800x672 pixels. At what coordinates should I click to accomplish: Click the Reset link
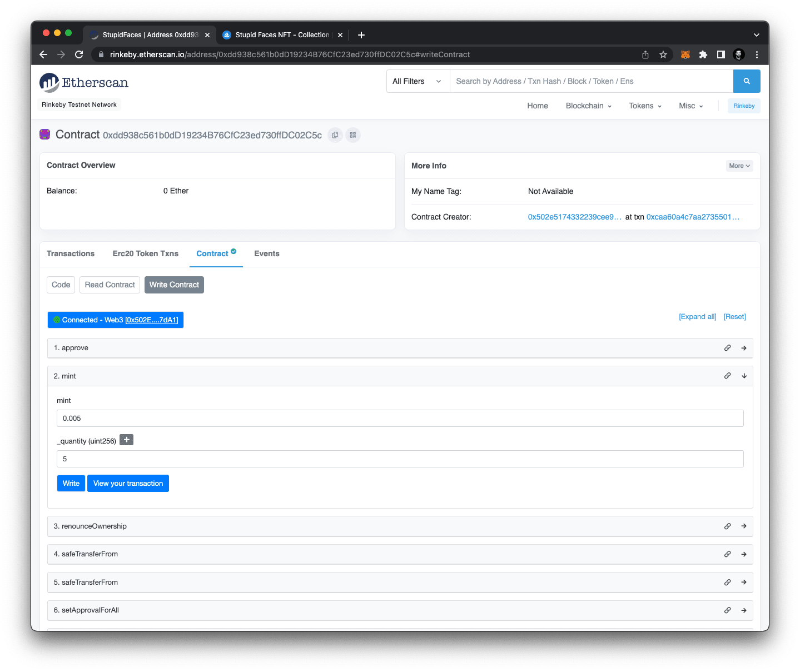point(735,317)
